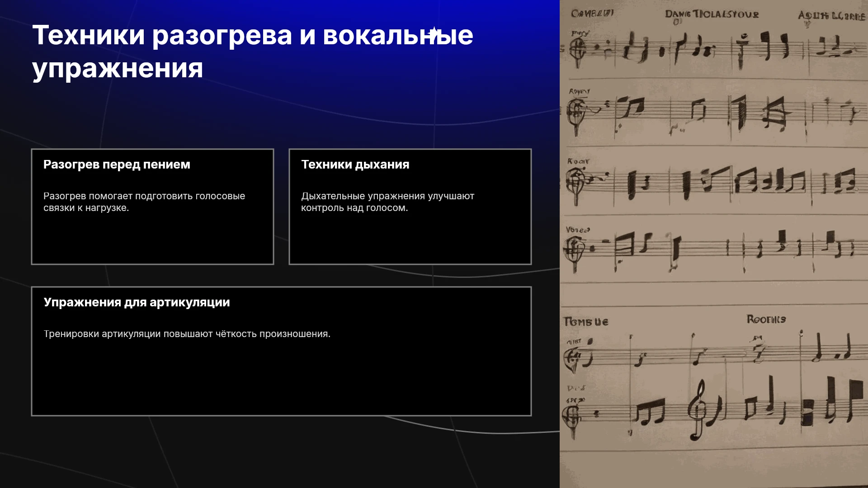This screenshot has width=868, height=488.
Task: Click the slide title about vocal warm-up techniques
Action: [x=253, y=52]
